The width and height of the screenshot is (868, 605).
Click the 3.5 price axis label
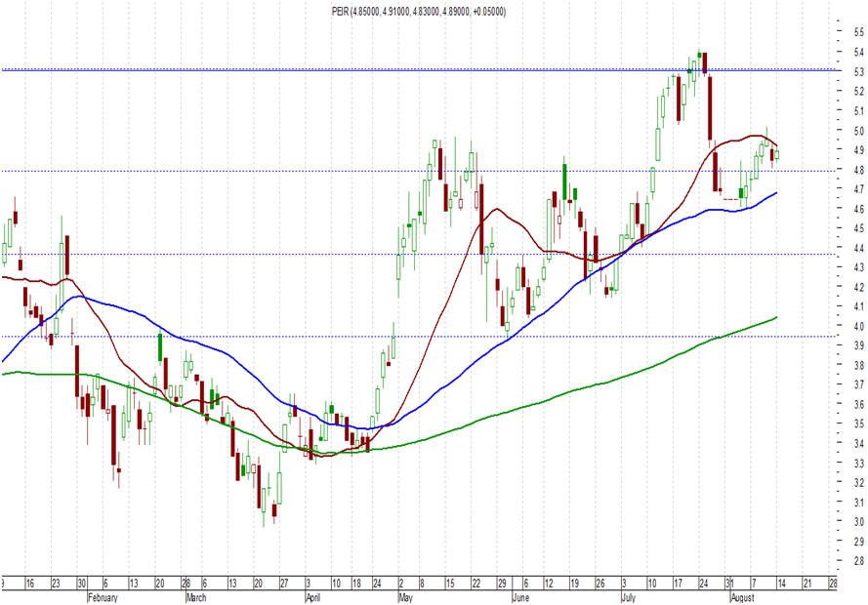click(x=858, y=424)
